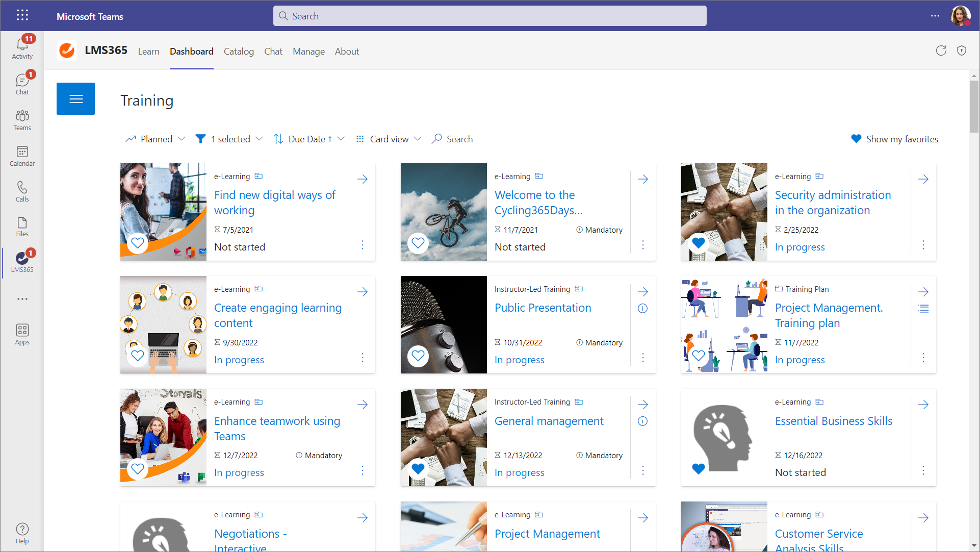
Task: Show list icon on Project Management Training plan
Action: [x=923, y=308]
